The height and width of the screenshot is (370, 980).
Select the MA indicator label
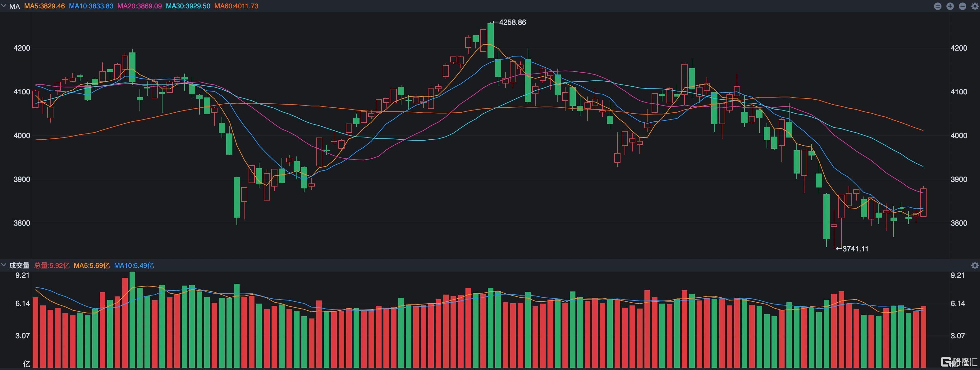(x=15, y=7)
